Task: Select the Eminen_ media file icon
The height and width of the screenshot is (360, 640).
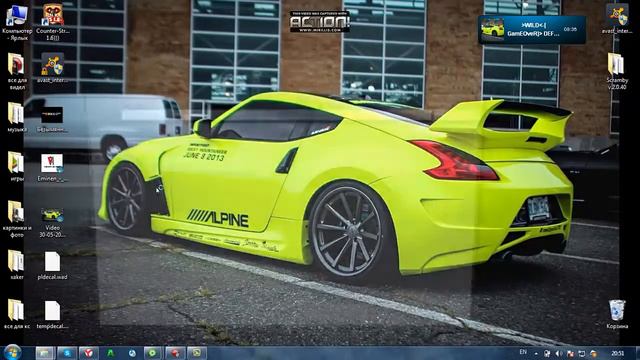Action: pos(52,167)
